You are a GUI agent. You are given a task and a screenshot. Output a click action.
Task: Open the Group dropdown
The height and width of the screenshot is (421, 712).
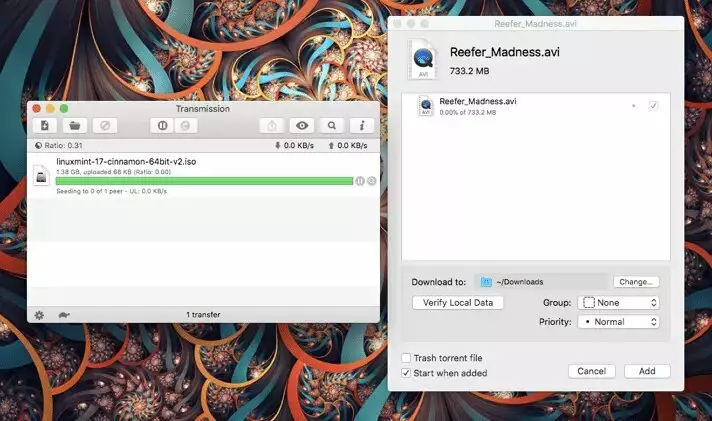pos(618,303)
